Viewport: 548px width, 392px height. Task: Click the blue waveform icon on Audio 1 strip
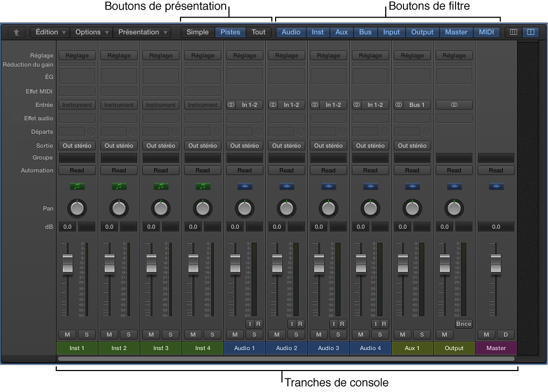(x=244, y=186)
